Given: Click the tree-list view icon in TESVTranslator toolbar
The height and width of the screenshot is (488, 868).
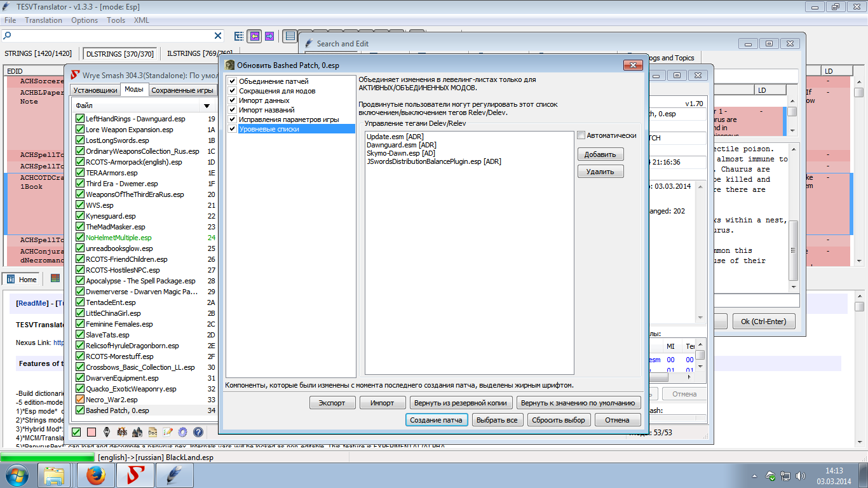Looking at the screenshot, I should click(x=240, y=36).
